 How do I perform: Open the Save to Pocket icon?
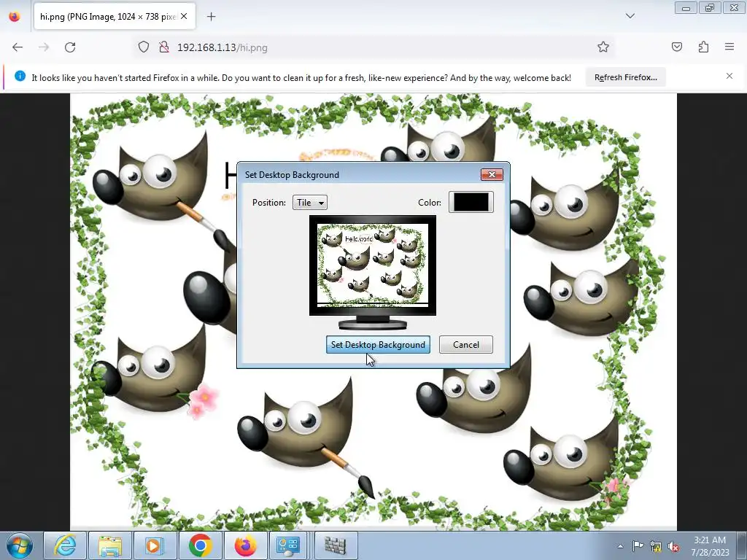(677, 47)
